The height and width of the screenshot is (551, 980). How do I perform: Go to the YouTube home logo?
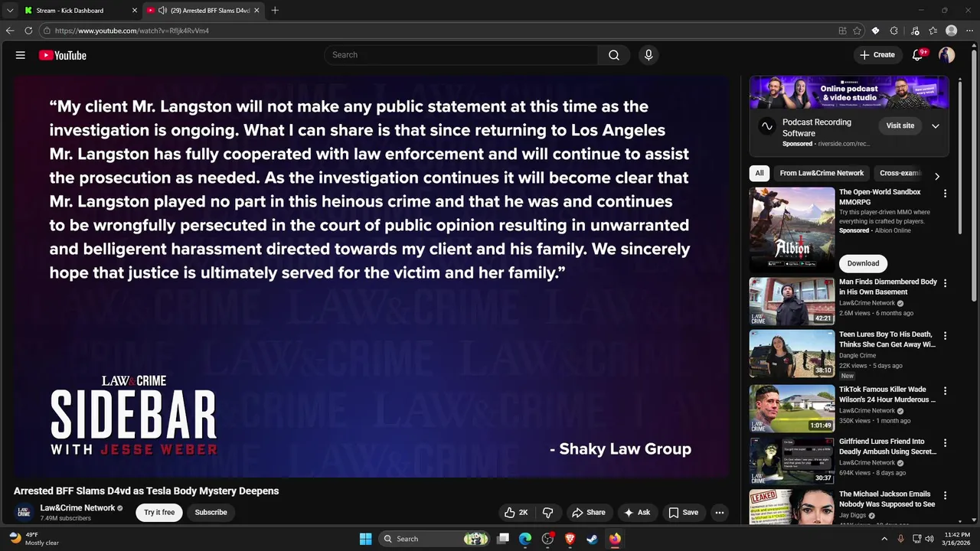click(62, 55)
